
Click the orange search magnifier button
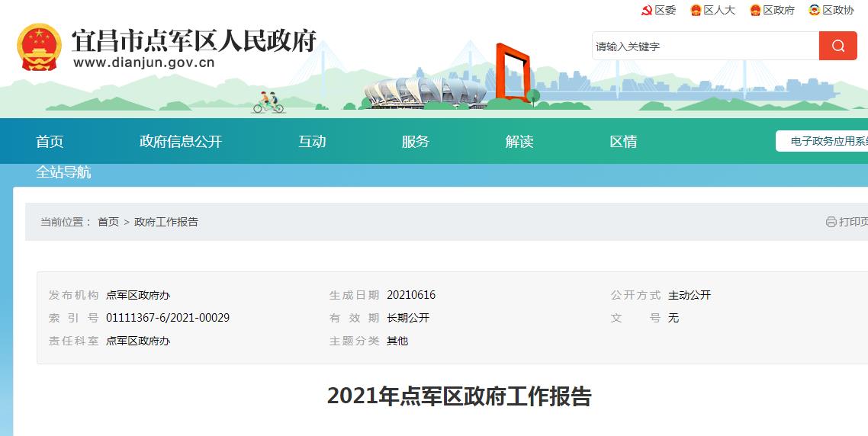pyautogui.click(x=837, y=46)
